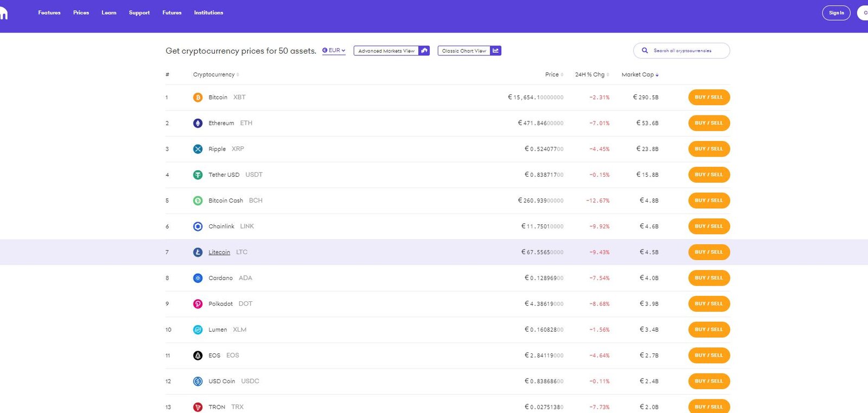The height and width of the screenshot is (413, 868).
Task: Sort by 24H % Chg column
Action: 592,75
